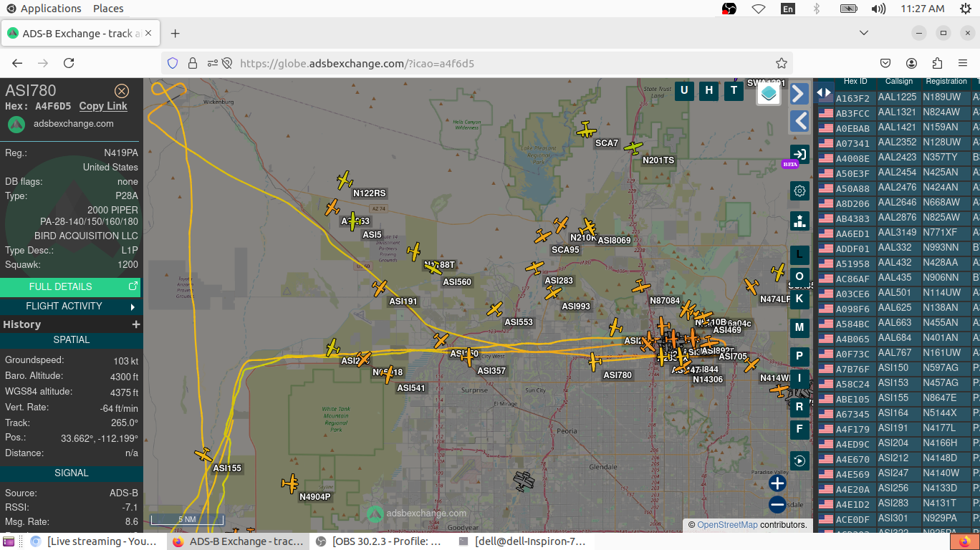Toggle the L map option
The width and height of the screenshot is (980, 550).
point(799,254)
